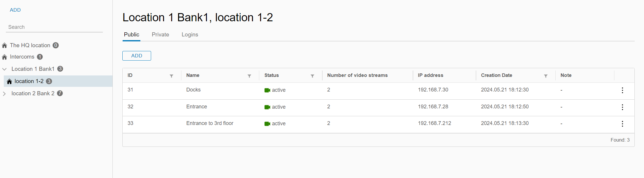Viewport: 644px width, 178px height.
Task: Select location 1-2 in the tree
Action: [29, 81]
